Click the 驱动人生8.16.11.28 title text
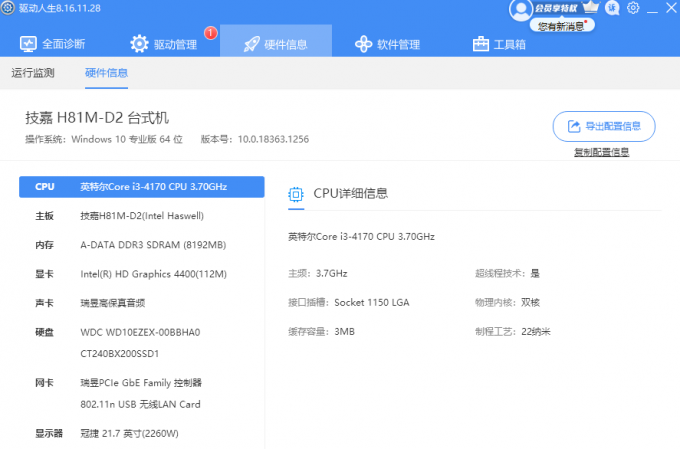Screen dimensions: 680x449 pyautogui.click(x=60, y=8)
